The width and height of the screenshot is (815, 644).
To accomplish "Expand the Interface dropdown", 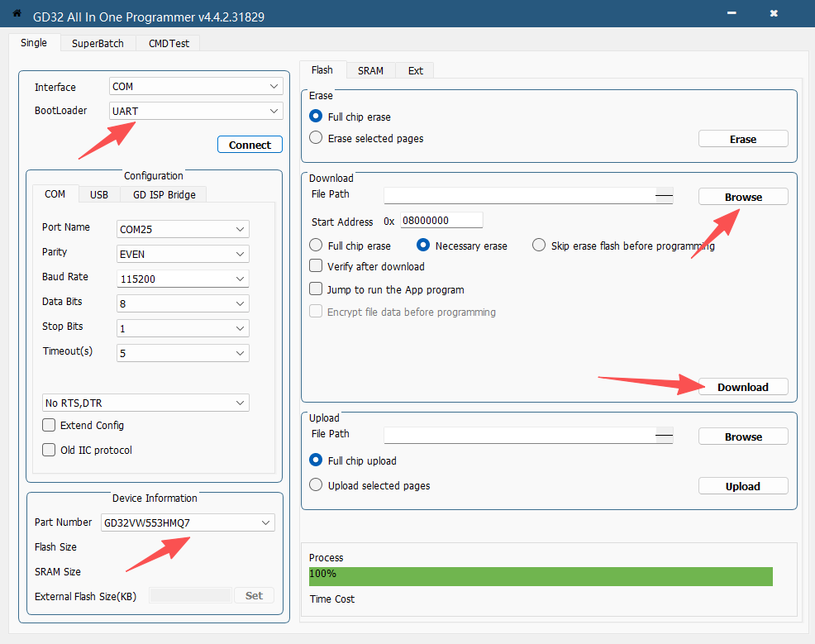I will pos(196,86).
